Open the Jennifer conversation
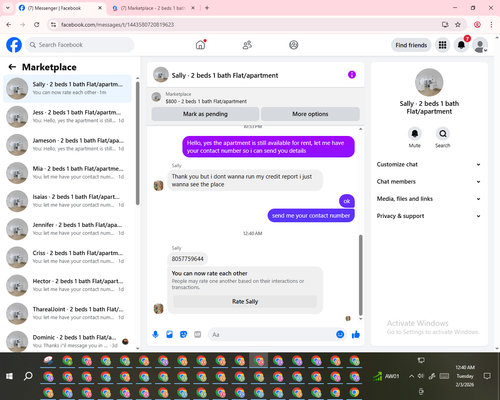The image size is (500, 400). tap(67, 229)
